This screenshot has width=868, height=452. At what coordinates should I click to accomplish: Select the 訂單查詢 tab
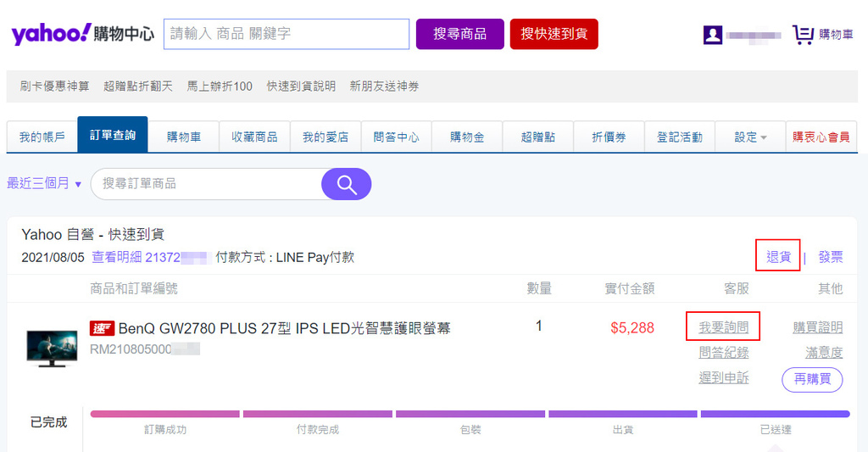[x=113, y=135]
